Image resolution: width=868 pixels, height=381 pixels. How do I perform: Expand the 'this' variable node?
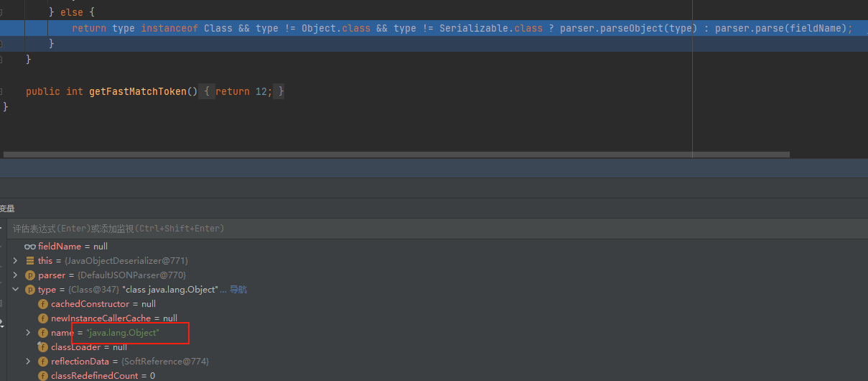[x=15, y=260]
